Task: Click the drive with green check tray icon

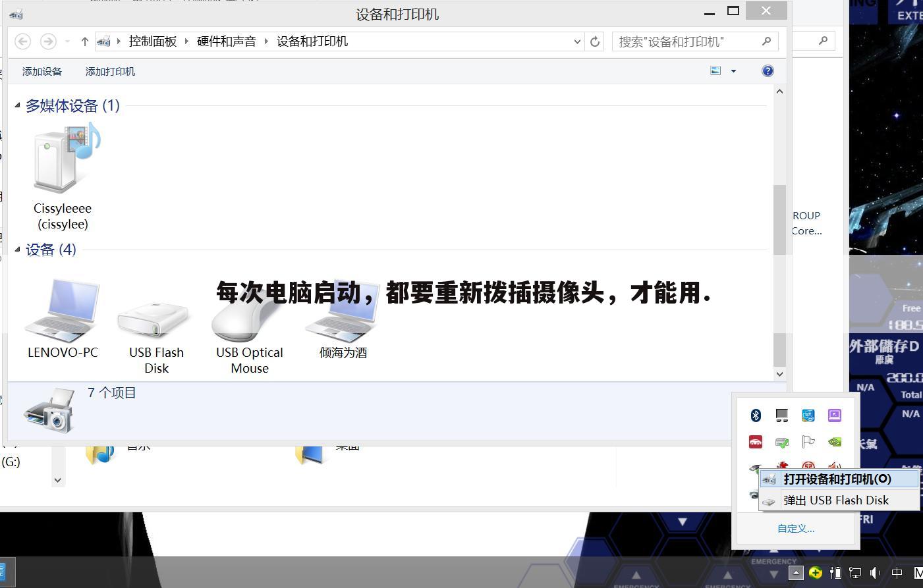Action: pyautogui.click(x=782, y=442)
